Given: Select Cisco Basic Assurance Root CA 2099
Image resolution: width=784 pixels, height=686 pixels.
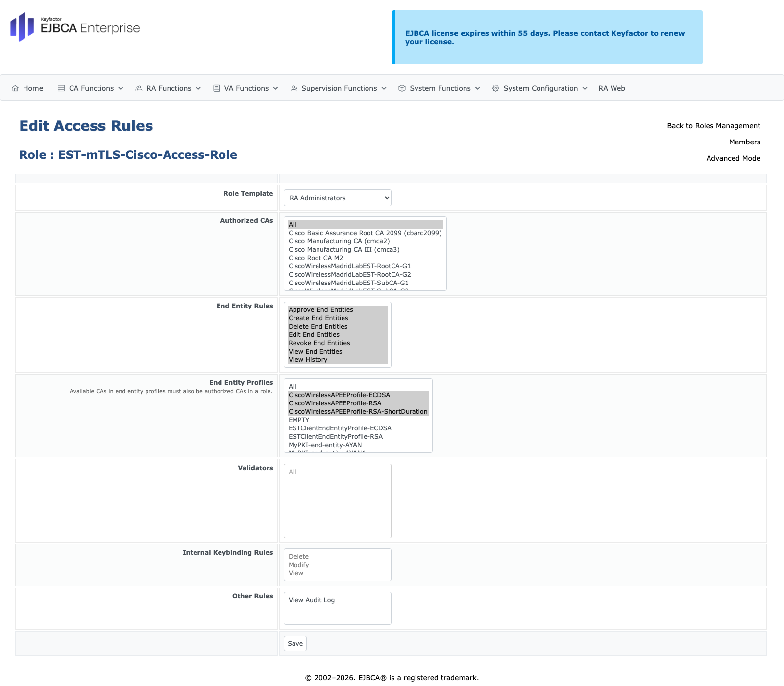Looking at the screenshot, I should (x=365, y=233).
